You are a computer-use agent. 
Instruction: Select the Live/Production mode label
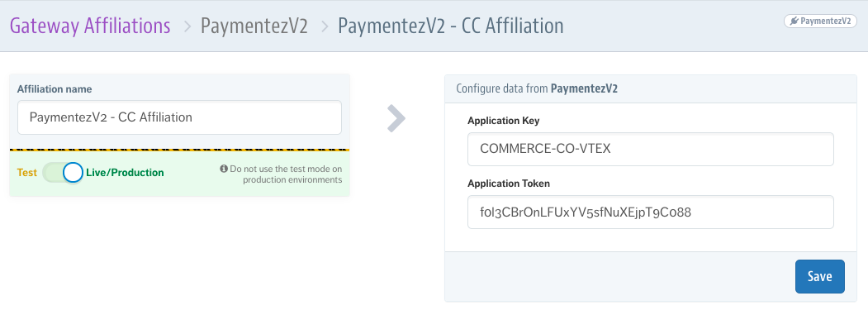[x=125, y=173]
